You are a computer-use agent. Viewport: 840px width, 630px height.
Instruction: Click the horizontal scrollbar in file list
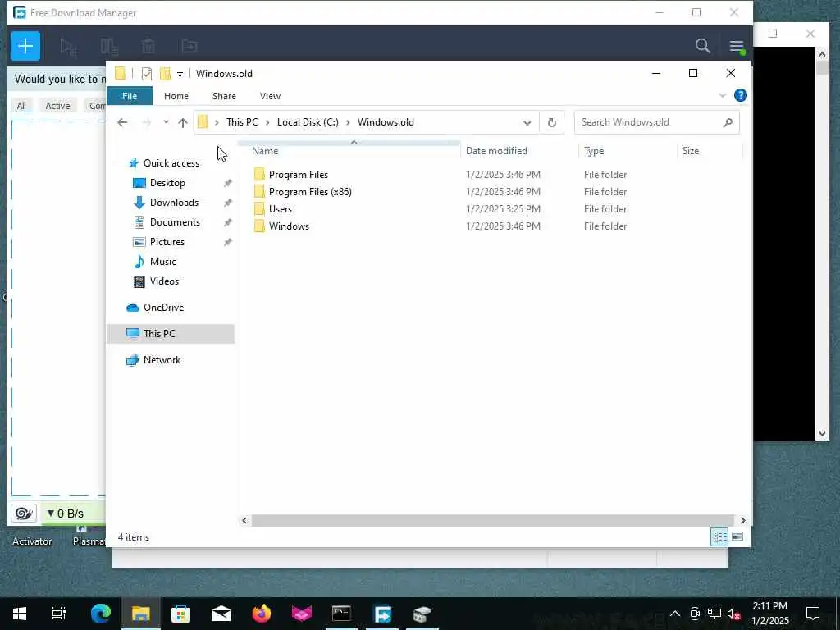pyautogui.click(x=492, y=520)
